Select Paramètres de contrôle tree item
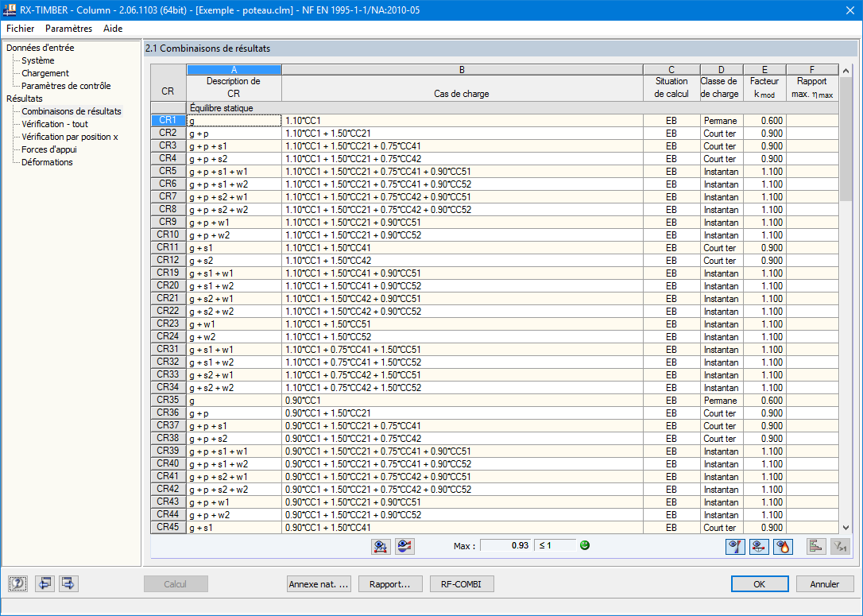The height and width of the screenshot is (616, 863). pyautogui.click(x=66, y=86)
